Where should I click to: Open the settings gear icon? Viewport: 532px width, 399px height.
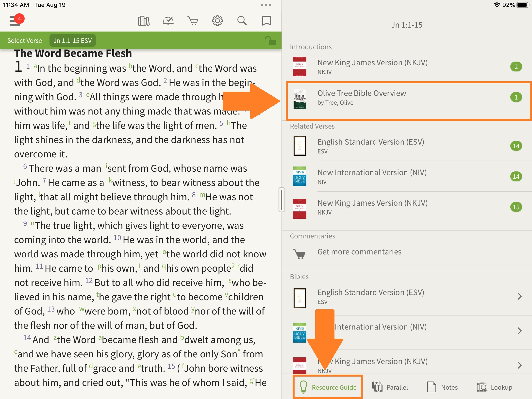click(217, 21)
